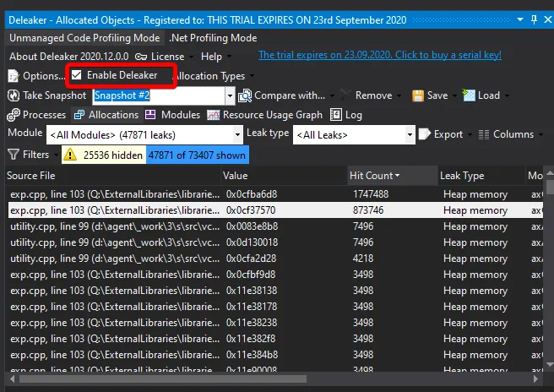The image size is (554, 392).
Task: Open the License menu
Action: point(165,57)
